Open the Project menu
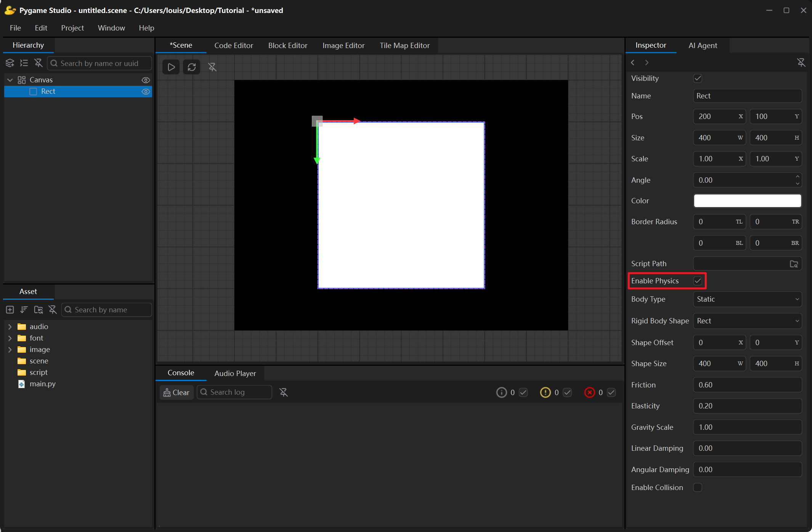812x532 pixels. tap(72, 28)
